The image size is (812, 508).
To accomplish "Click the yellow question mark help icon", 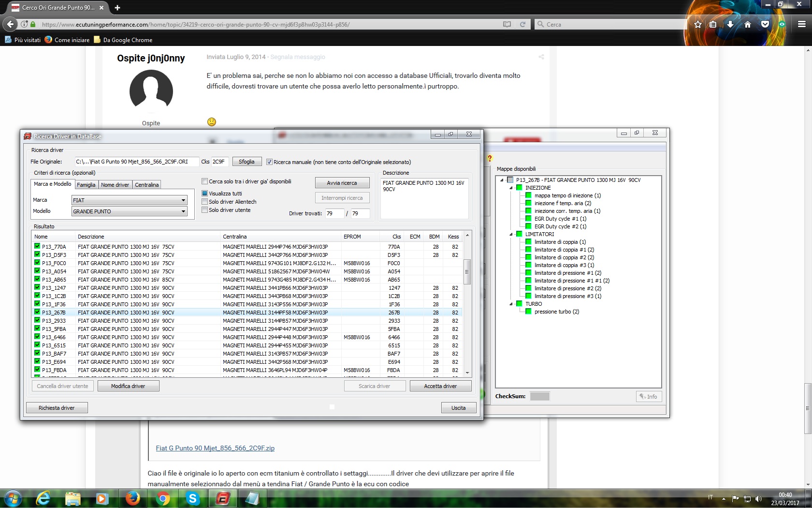I will pos(490,158).
